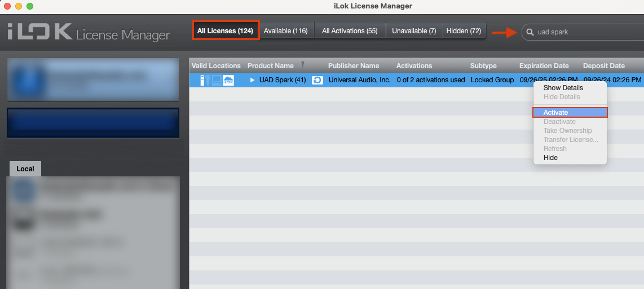The image size is (644, 289).
Task: Choose Activate from the context menu
Action: click(570, 113)
